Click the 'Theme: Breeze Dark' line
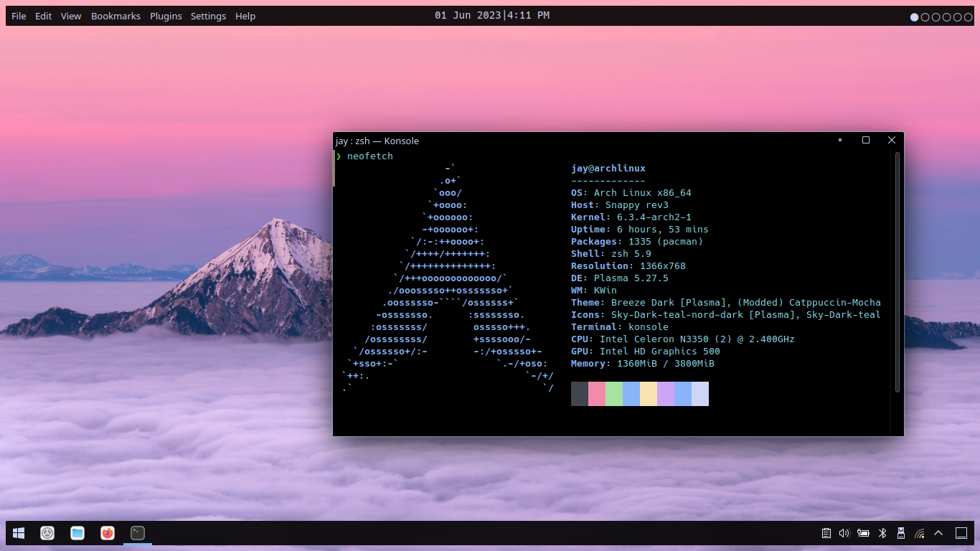 click(x=726, y=303)
